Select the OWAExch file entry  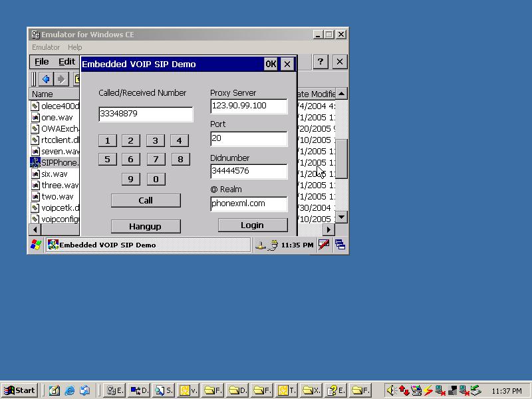tap(55, 128)
